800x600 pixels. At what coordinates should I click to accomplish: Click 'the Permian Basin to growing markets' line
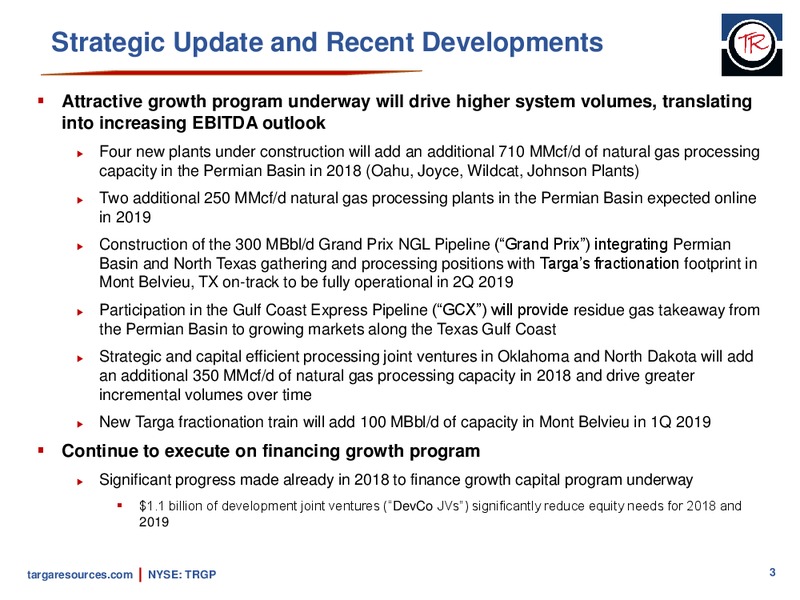(x=328, y=330)
